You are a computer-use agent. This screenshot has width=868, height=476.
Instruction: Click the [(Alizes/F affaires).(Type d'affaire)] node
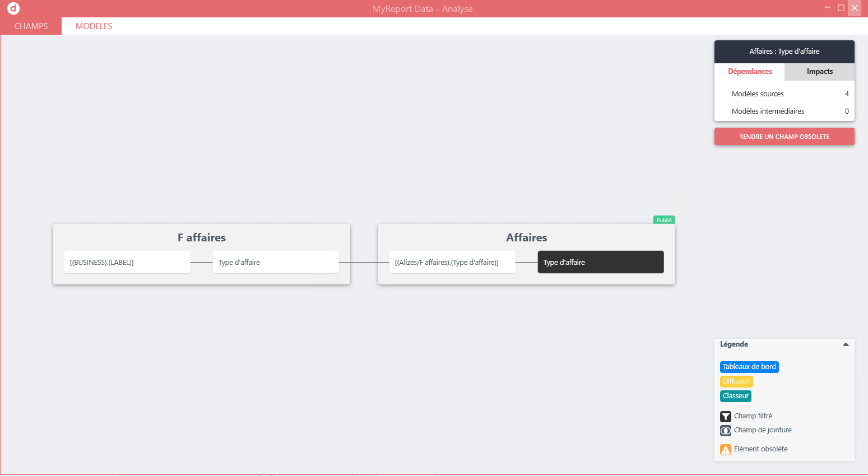click(x=452, y=262)
